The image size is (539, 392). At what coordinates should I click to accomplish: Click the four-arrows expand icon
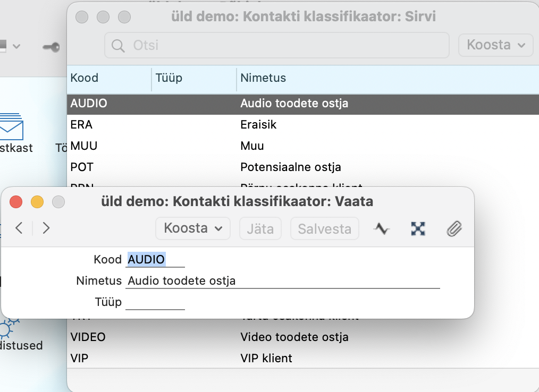point(419,228)
